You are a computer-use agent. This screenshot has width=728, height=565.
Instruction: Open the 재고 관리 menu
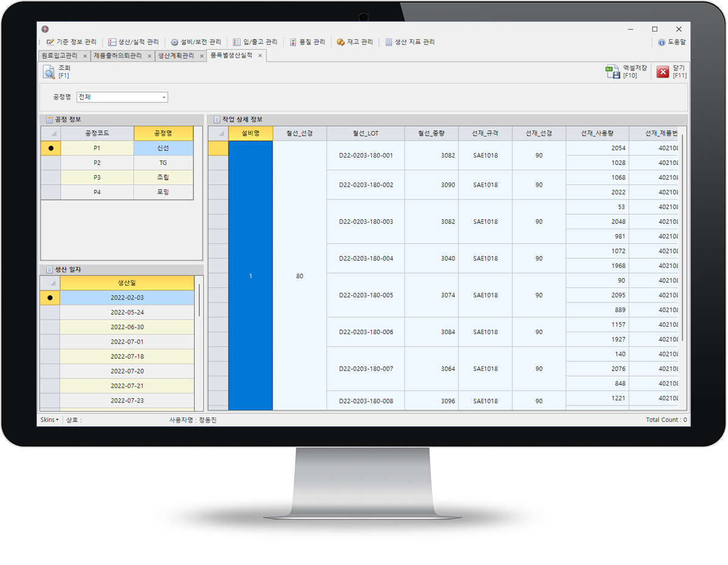click(x=355, y=42)
